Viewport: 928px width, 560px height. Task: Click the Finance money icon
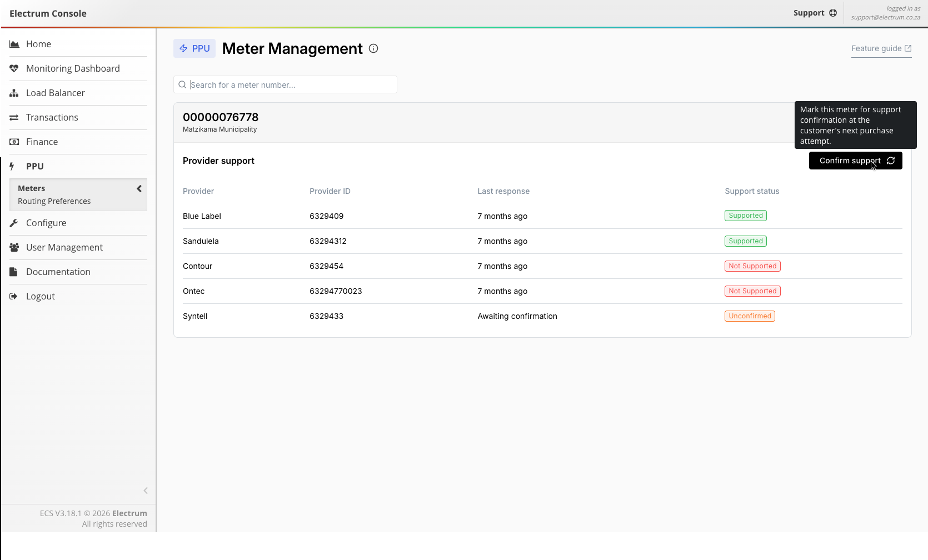click(14, 142)
